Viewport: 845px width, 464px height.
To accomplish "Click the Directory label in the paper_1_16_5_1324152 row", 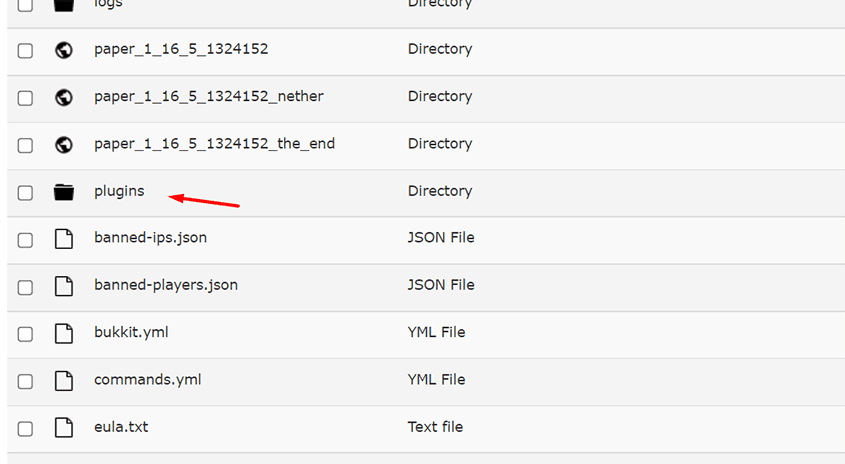I will [440, 49].
